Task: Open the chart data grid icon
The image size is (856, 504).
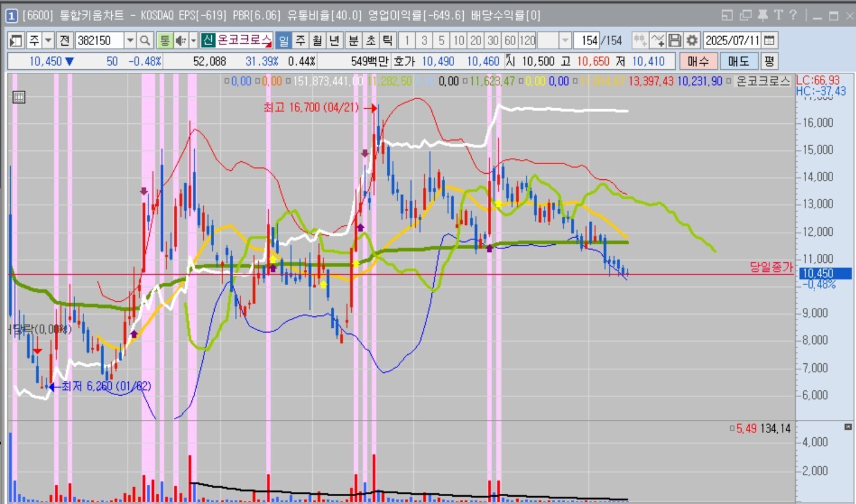Action: [19, 97]
